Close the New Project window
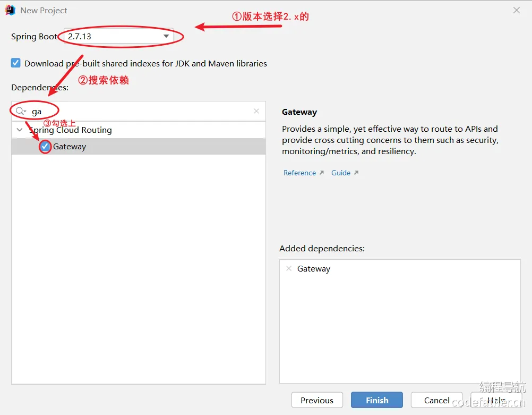The height and width of the screenshot is (415, 532). pos(517,10)
